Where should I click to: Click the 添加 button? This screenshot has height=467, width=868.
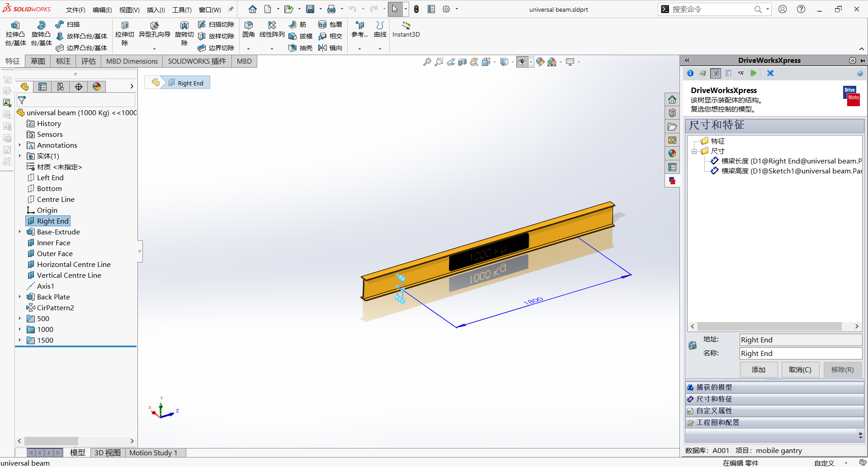coord(759,369)
